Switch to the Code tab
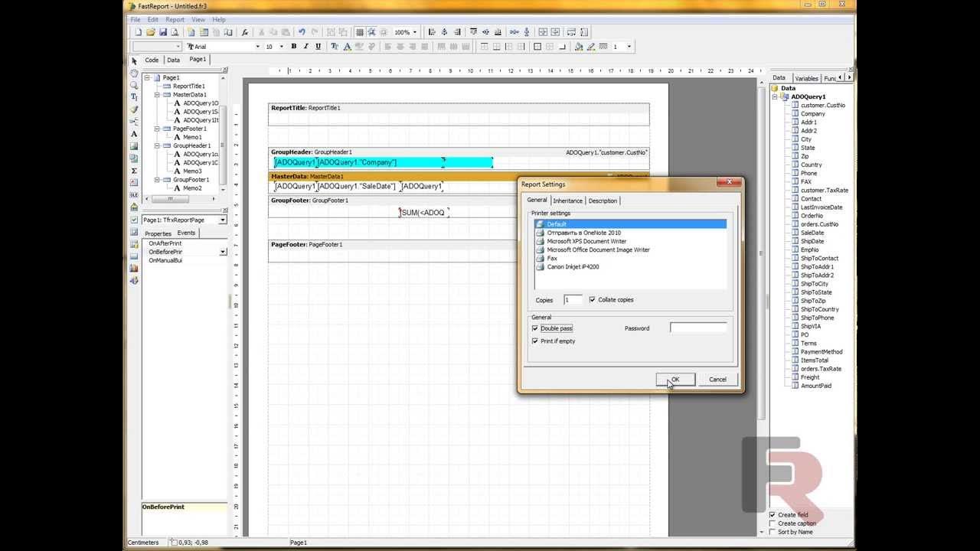Image resolution: width=980 pixels, height=551 pixels. (x=152, y=60)
